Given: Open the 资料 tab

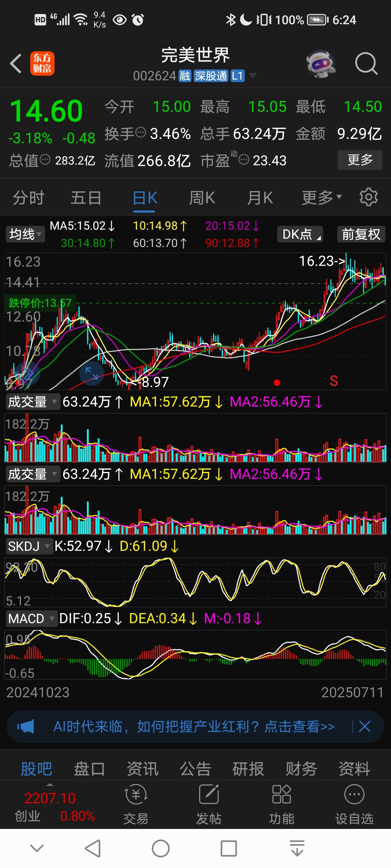Looking at the screenshot, I should [x=354, y=769].
